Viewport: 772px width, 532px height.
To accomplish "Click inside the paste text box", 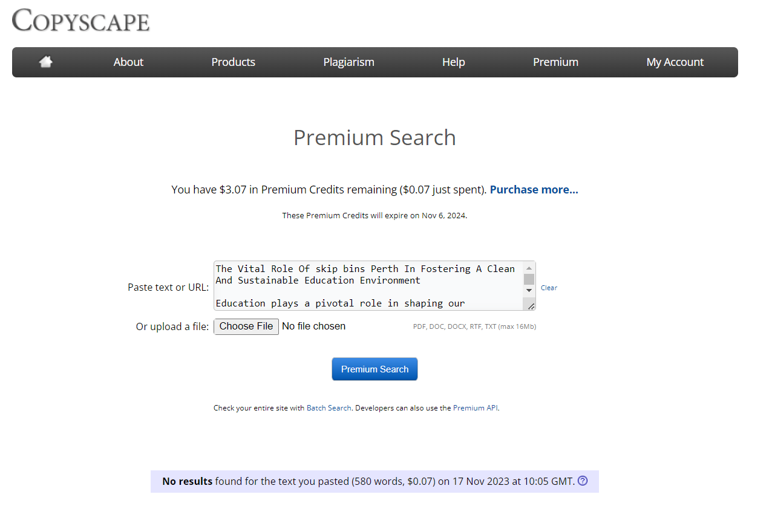I will coord(369,286).
